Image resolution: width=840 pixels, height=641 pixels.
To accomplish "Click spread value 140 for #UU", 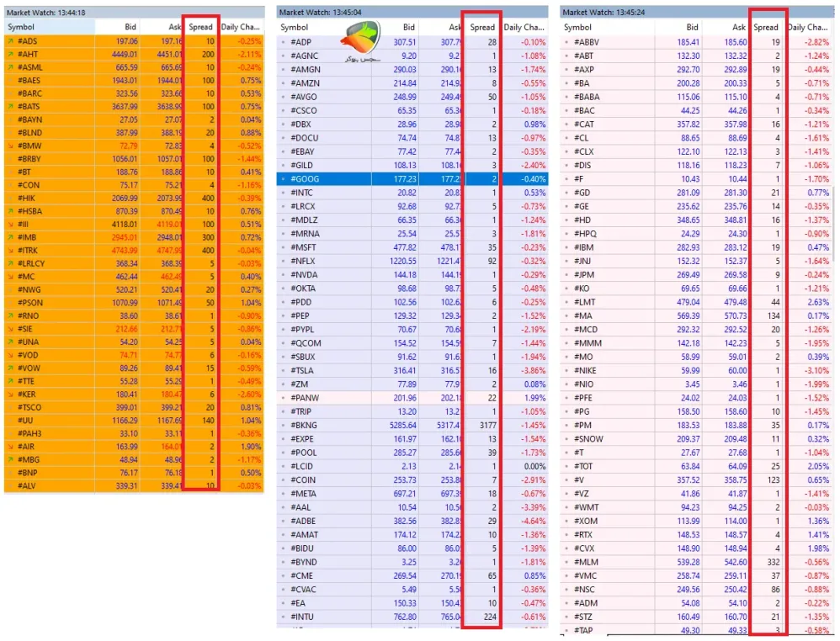I will pyautogui.click(x=209, y=421).
